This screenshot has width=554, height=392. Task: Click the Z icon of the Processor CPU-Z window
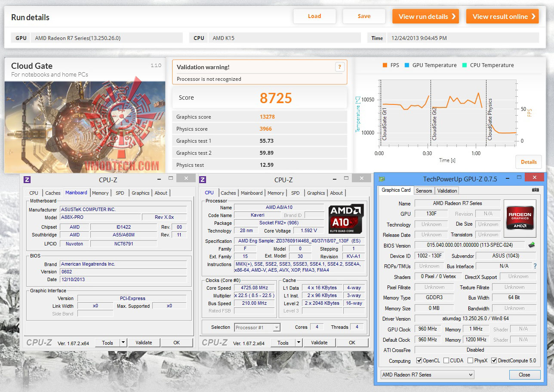coord(203,180)
